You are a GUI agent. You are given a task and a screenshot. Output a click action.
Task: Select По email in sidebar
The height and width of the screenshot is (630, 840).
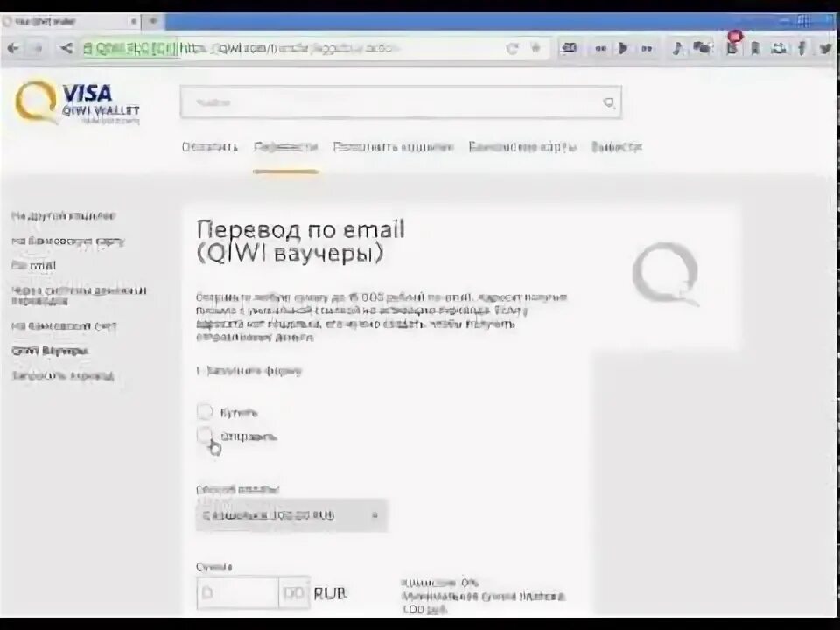tap(34, 266)
